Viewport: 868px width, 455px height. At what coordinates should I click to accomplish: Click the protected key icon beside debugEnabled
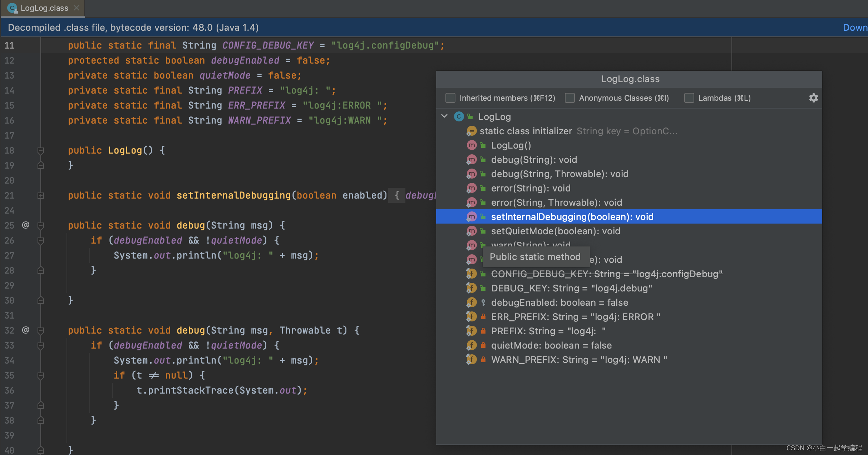(483, 302)
